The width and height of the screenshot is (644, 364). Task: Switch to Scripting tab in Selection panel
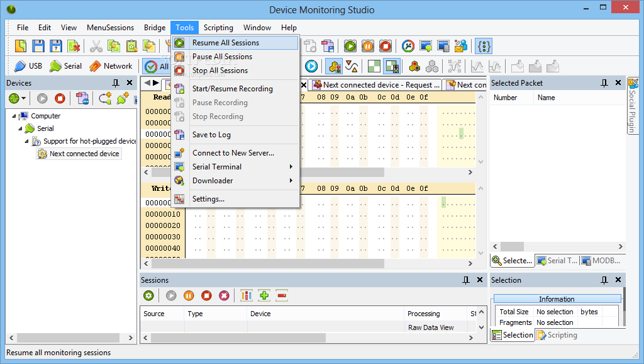557,335
